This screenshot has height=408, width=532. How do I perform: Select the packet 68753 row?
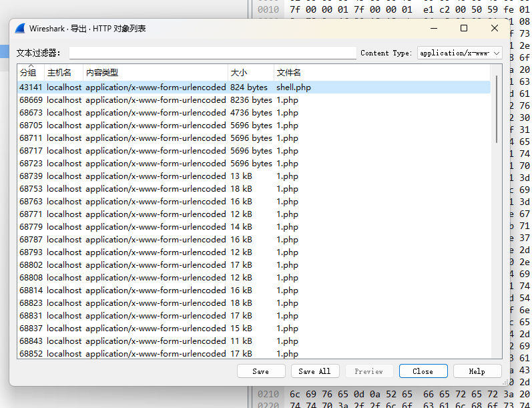254,189
